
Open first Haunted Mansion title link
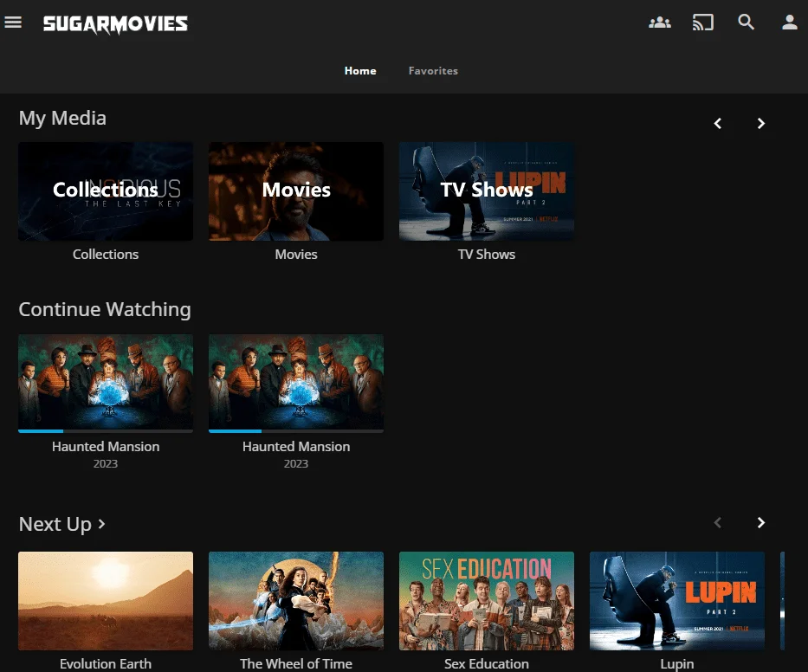point(106,446)
